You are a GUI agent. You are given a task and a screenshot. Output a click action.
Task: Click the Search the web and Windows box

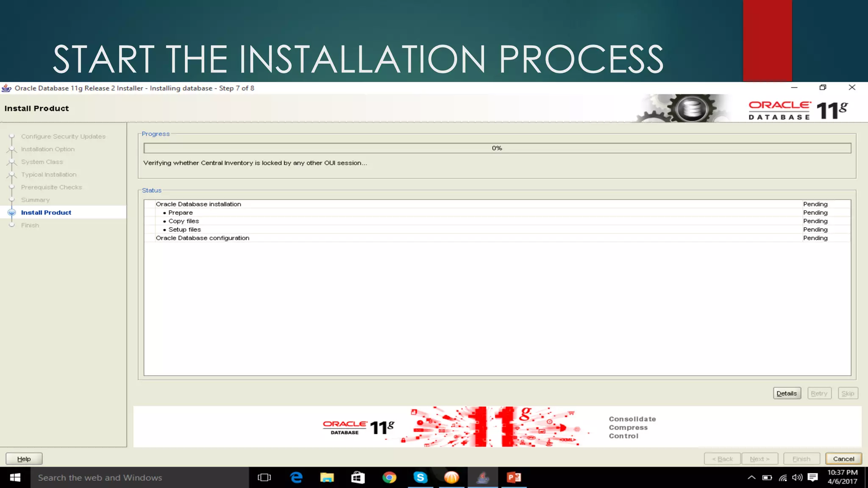pos(139,478)
